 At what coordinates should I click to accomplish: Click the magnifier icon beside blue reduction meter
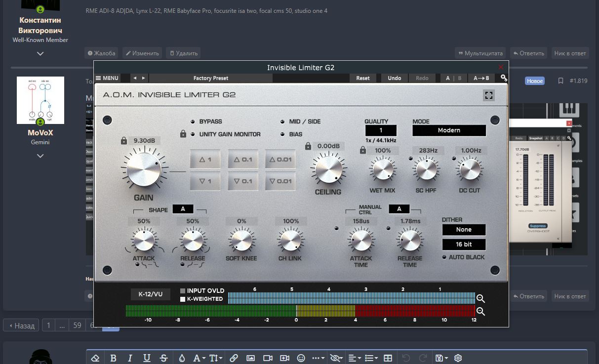(x=480, y=298)
